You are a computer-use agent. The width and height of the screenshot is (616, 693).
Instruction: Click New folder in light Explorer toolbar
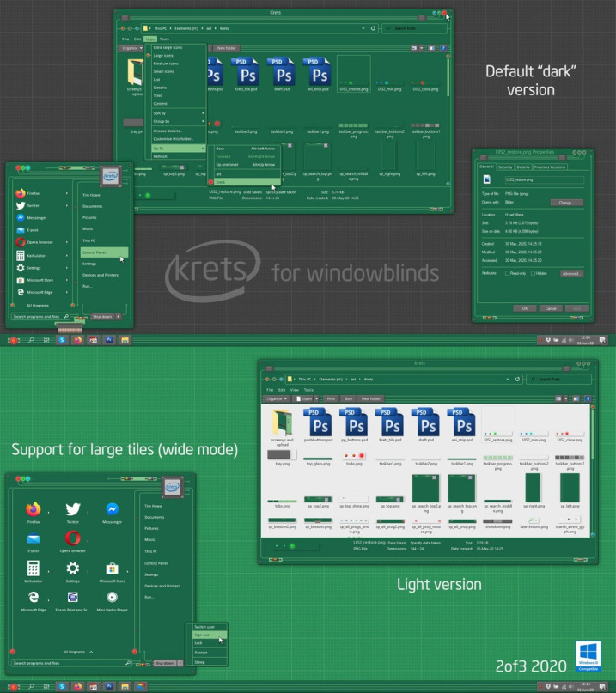coord(370,398)
